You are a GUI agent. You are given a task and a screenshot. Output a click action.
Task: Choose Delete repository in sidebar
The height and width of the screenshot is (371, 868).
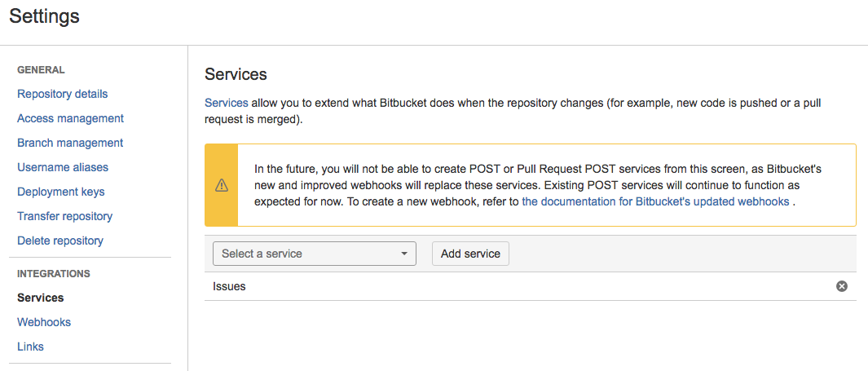pos(60,241)
